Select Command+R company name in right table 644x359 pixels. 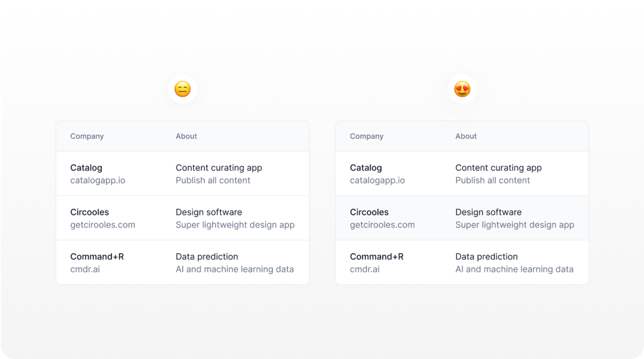pos(377,257)
